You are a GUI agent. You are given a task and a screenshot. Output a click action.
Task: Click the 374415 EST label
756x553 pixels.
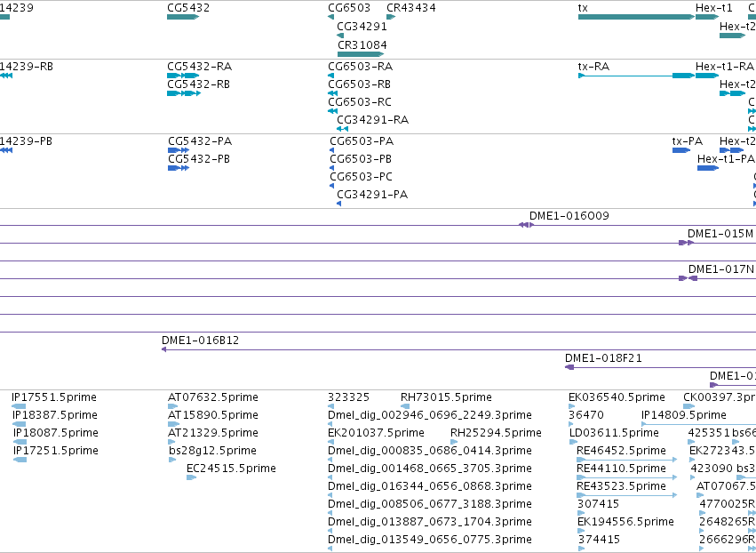(599, 540)
